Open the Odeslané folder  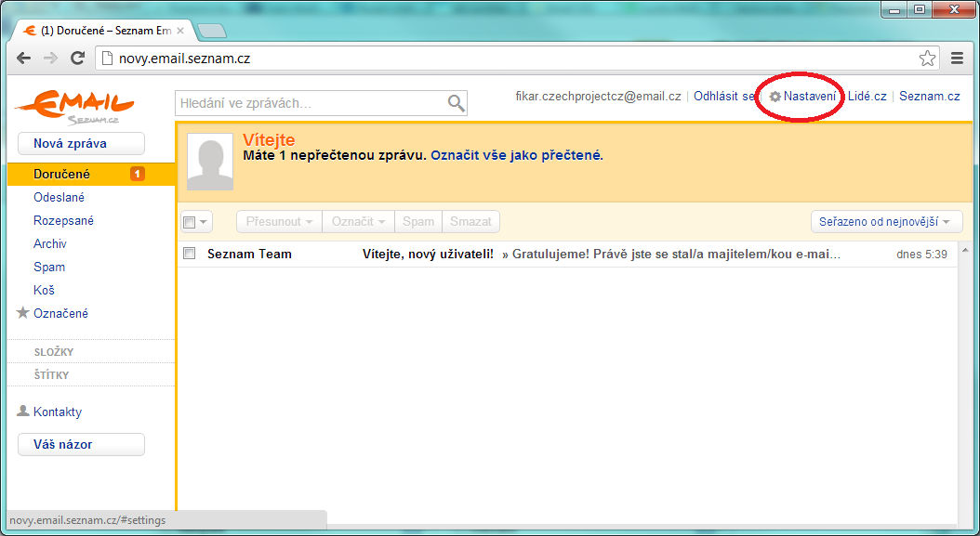click(x=59, y=198)
